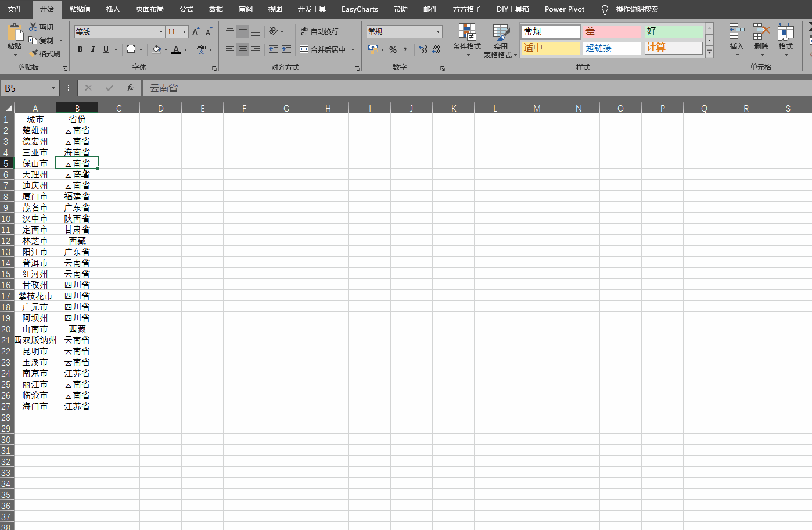Click the decrease indent icon
The width and height of the screenshot is (812, 530).
click(274, 49)
